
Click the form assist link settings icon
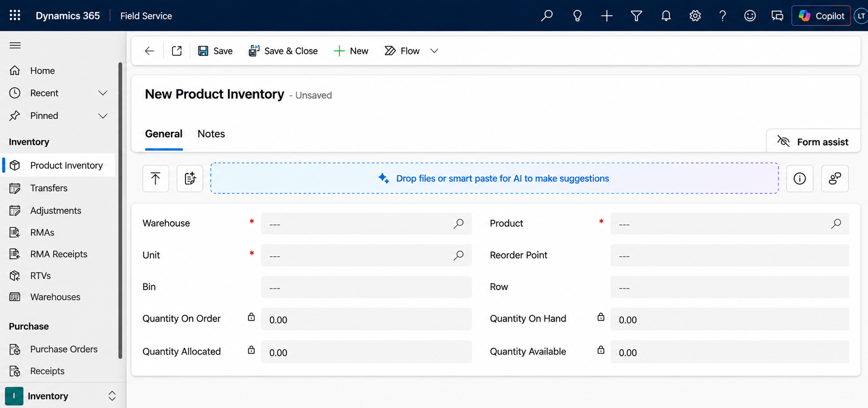tap(835, 178)
